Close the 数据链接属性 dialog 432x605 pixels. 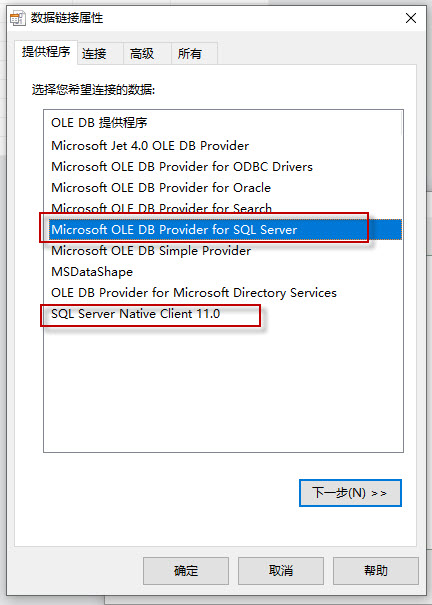[x=411, y=18]
